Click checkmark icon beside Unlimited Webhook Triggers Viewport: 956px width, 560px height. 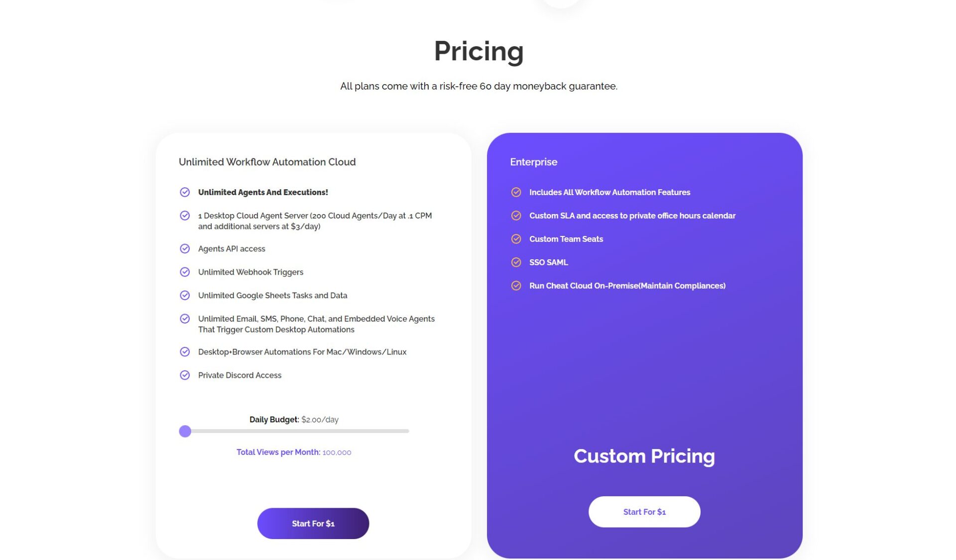tap(185, 272)
